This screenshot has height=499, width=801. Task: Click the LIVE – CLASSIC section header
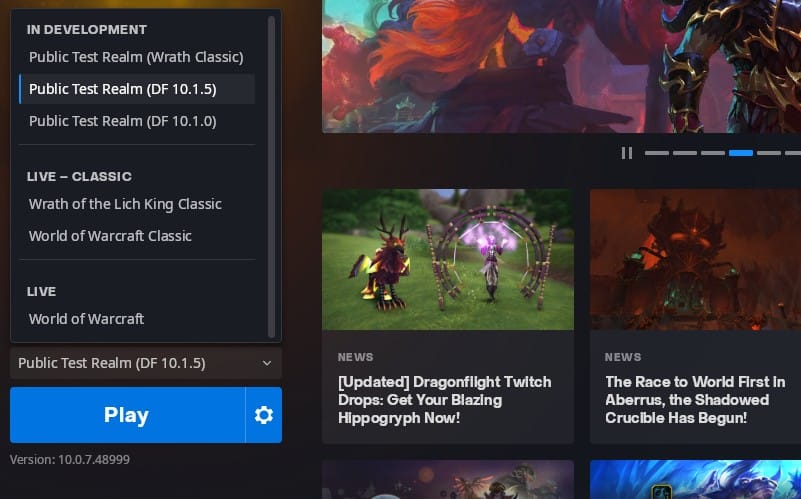(x=79, y=176)
